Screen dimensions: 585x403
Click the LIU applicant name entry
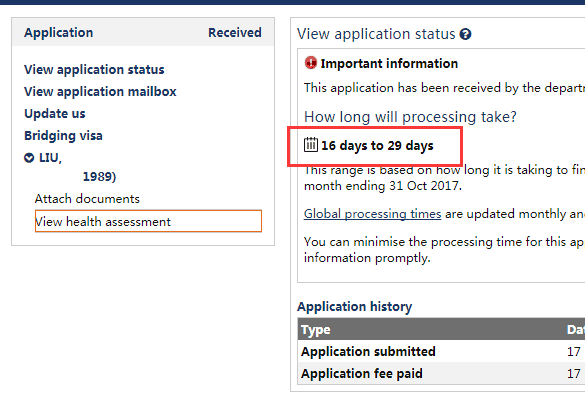(x=50, y=158)
